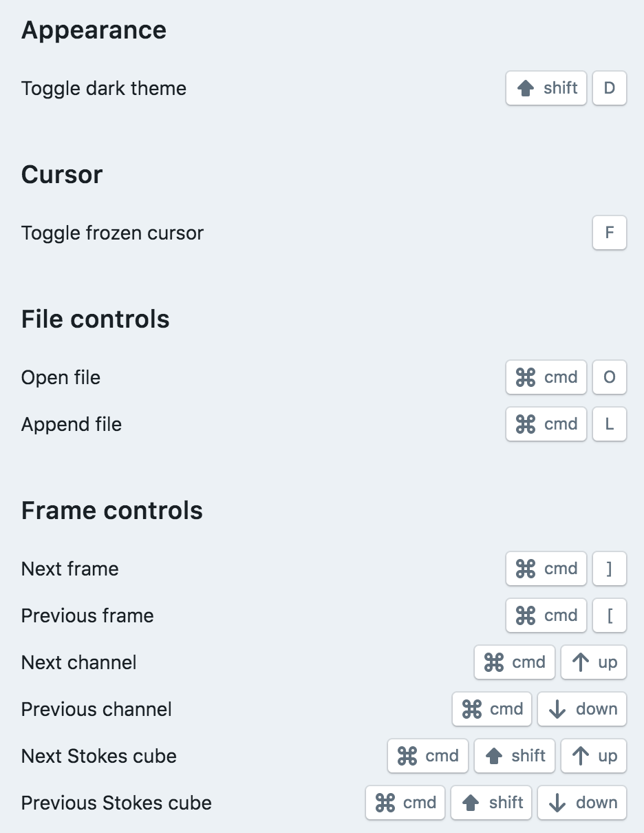The width and height of the screenshot is (644, 833).
Task: Click the left bracket badge for Previous frame
Action: (x=608, y=615)
